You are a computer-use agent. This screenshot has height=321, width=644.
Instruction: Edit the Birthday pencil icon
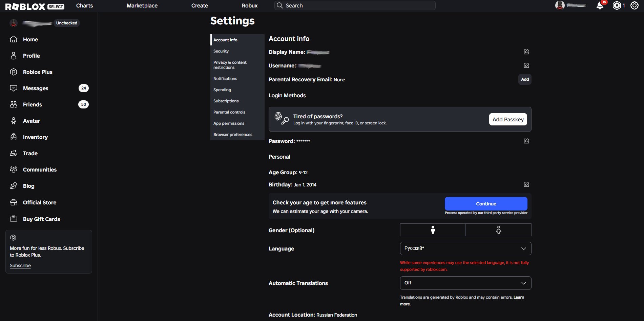[526, 184]
